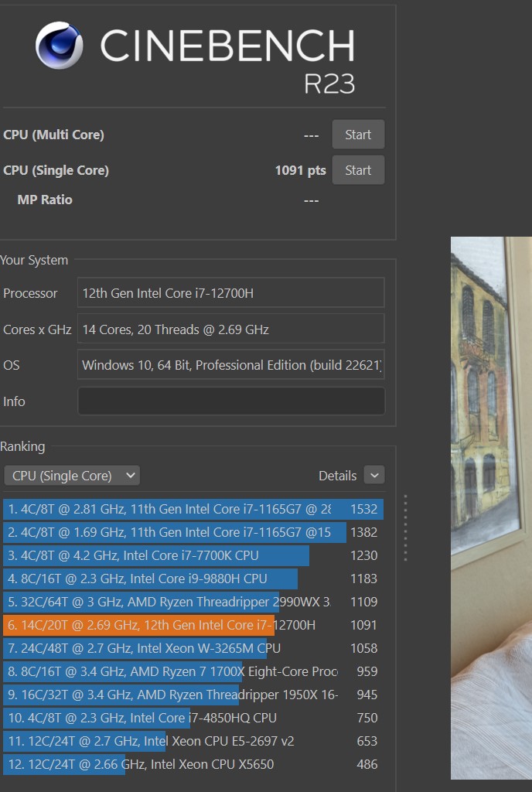Click the MP Ratio label
532x792 pixels.
coord(44,200)
